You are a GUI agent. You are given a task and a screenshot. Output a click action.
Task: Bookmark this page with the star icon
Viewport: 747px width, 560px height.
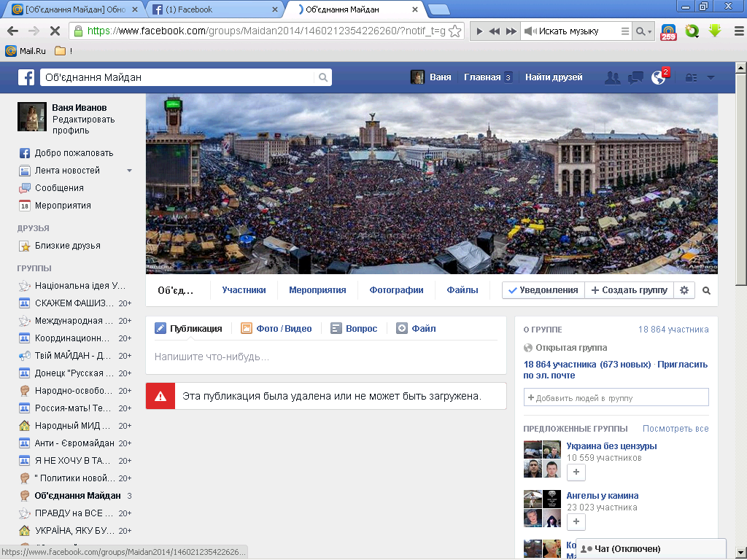455,31
